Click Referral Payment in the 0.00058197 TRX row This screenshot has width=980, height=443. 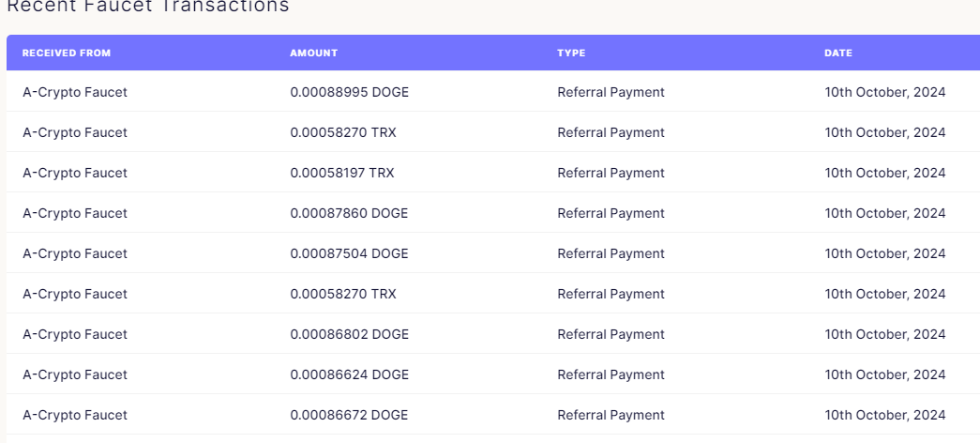coord(611,173)
